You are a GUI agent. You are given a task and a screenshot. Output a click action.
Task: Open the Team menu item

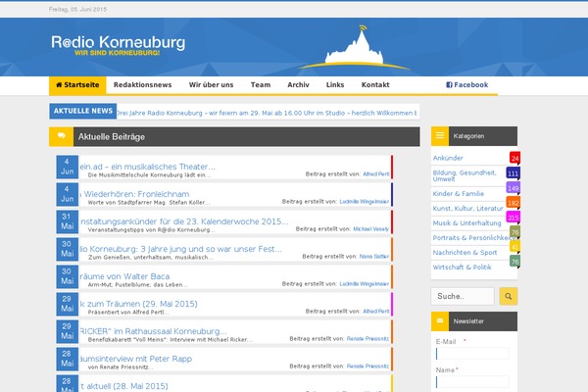261,85
